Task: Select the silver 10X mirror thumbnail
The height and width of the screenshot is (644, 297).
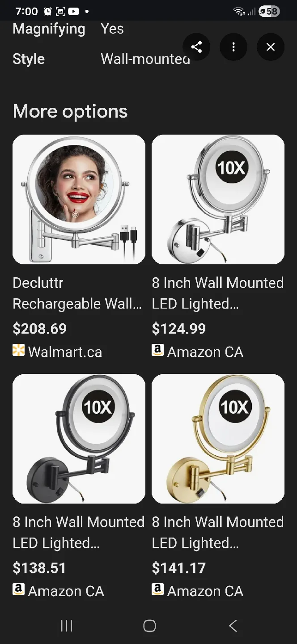Action: (217, 199)
